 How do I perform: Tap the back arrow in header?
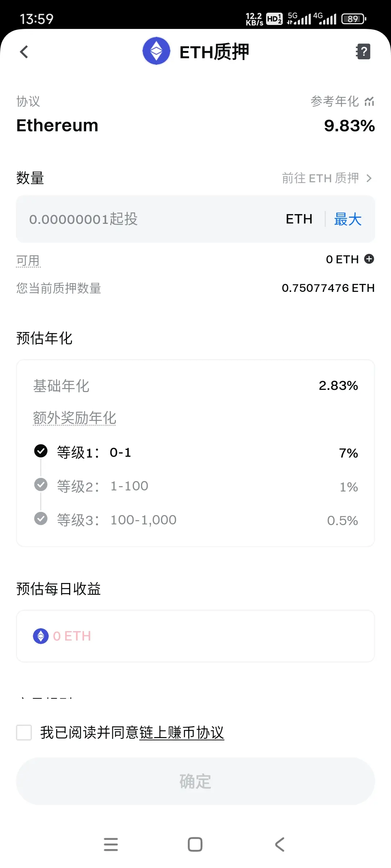tap(24, 52)
